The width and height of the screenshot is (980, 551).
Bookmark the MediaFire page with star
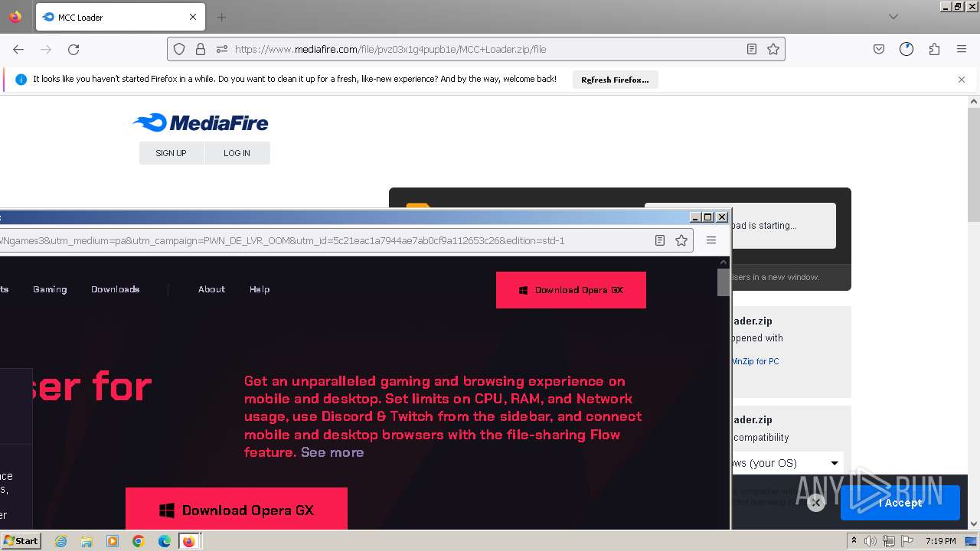(x=773, y=49)
